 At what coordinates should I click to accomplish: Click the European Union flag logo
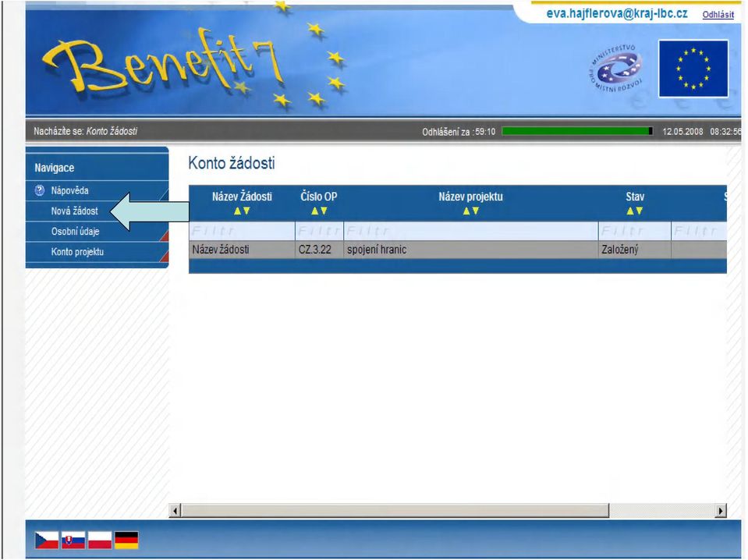coord(693,69)
